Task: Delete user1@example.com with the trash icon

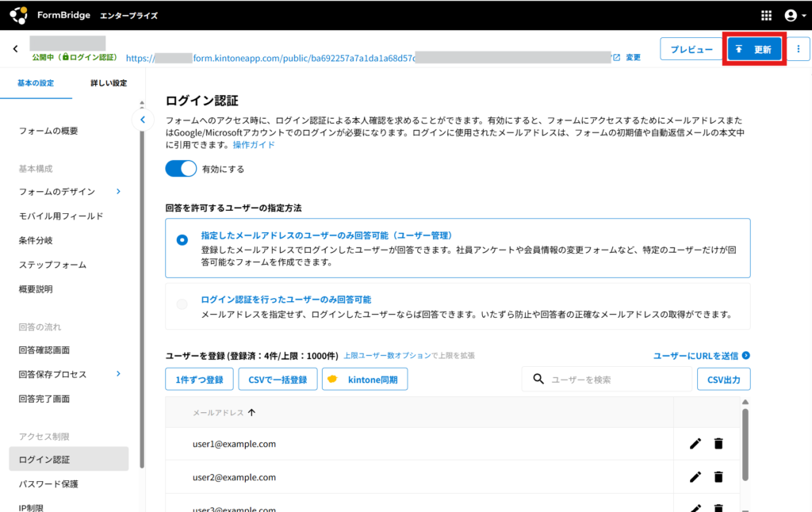Action: [718, 444]
